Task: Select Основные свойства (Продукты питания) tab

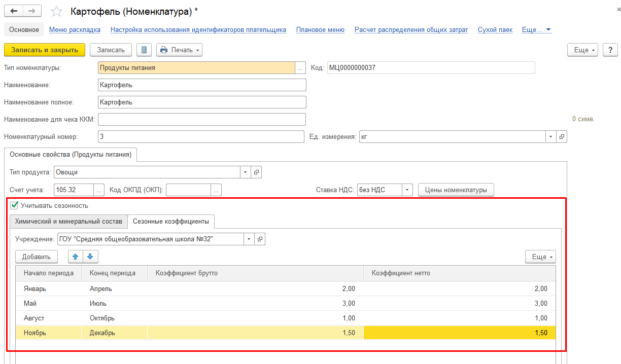Action: (x=71, y=155)
